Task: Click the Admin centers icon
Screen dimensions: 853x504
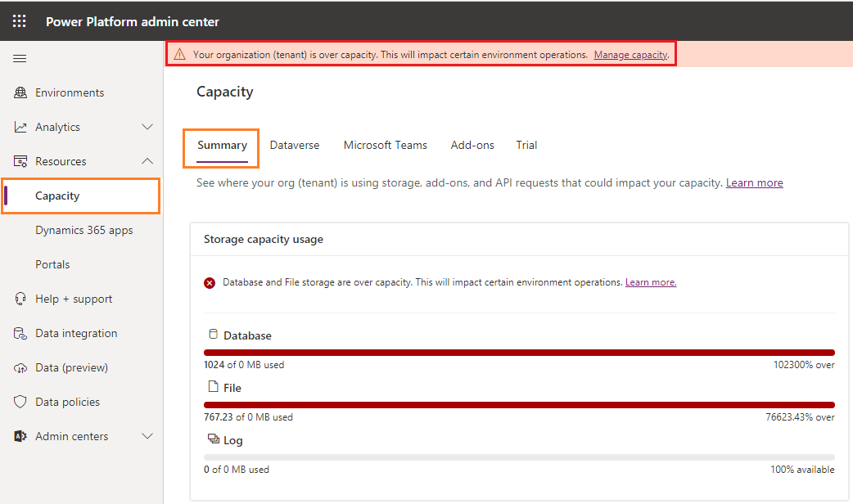Action: [20, 436]
